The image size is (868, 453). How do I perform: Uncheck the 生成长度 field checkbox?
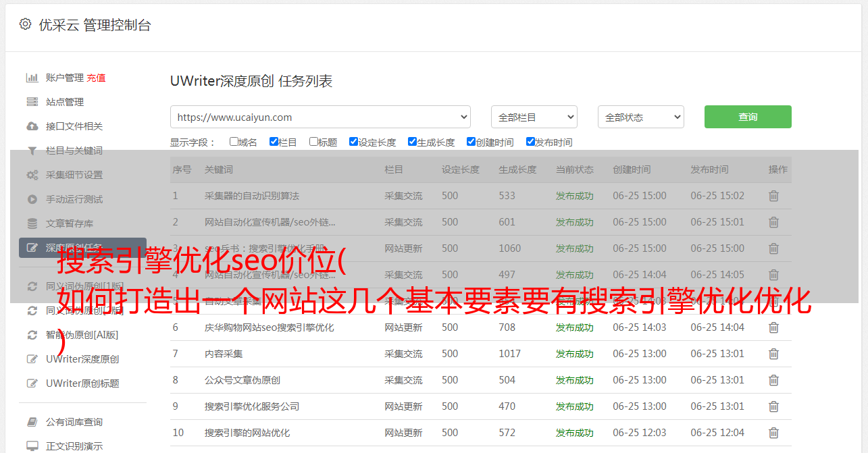click(412, 142)
